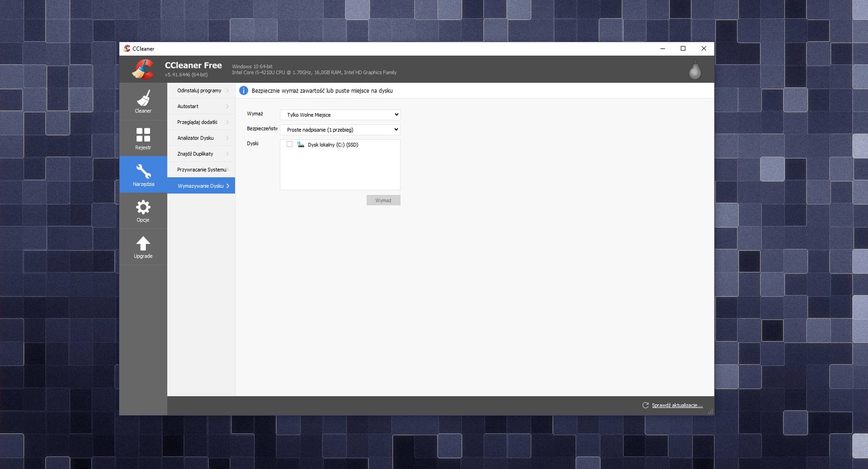Open Znajdź Duplikaty menu item
The height and width of the screenshot is (469, 868).
pyautogui.click(x=201, y=154)
